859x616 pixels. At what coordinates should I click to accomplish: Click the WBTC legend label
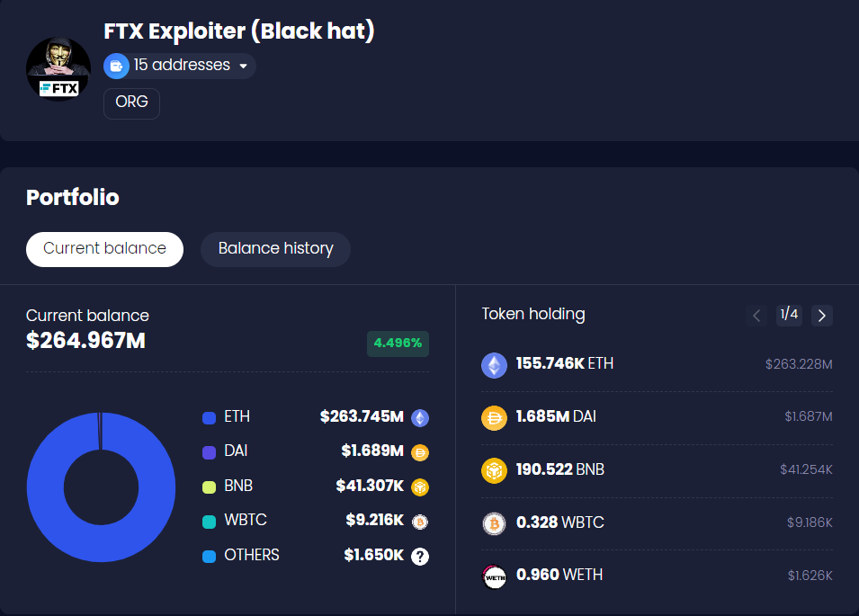point(246,520)
